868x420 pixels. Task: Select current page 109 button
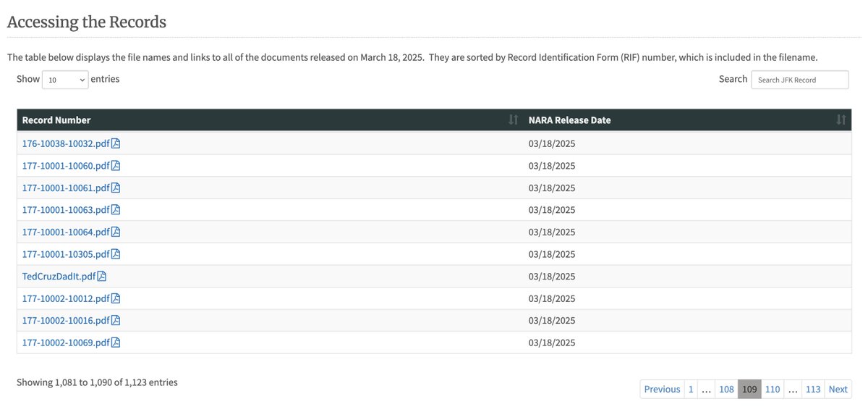pos(749,389)
